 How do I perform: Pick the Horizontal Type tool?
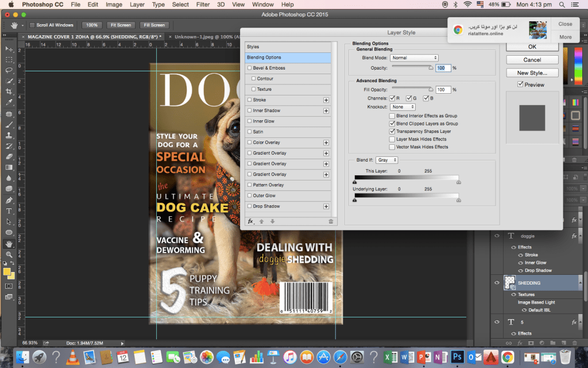point(9,211)
